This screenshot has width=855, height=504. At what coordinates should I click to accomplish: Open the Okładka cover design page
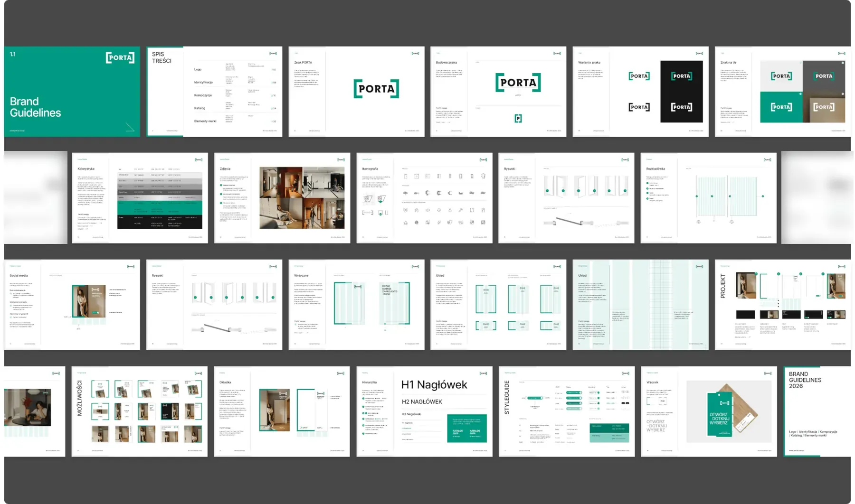tap(282, 411)
